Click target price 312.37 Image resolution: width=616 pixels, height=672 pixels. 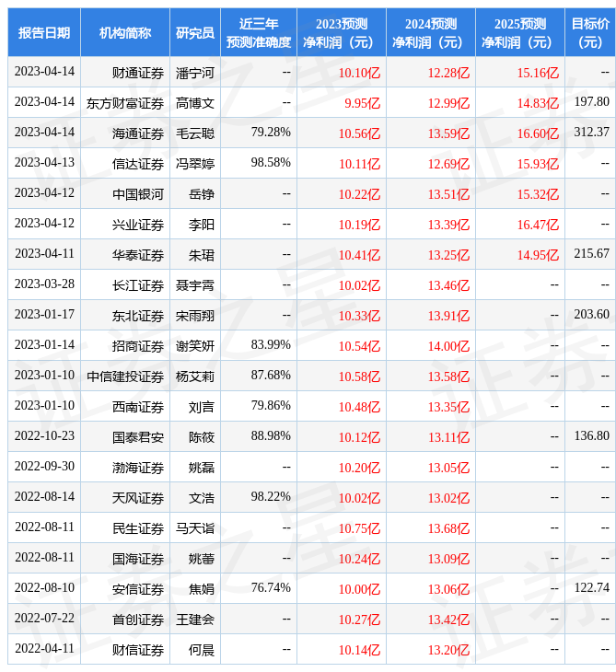[591, 132]
